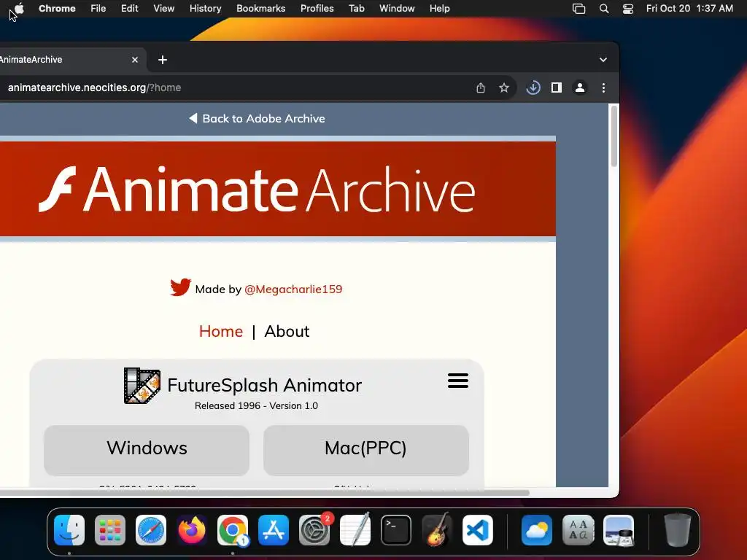
Task: Launch GarageBand from the Dock
Action: 437,530
